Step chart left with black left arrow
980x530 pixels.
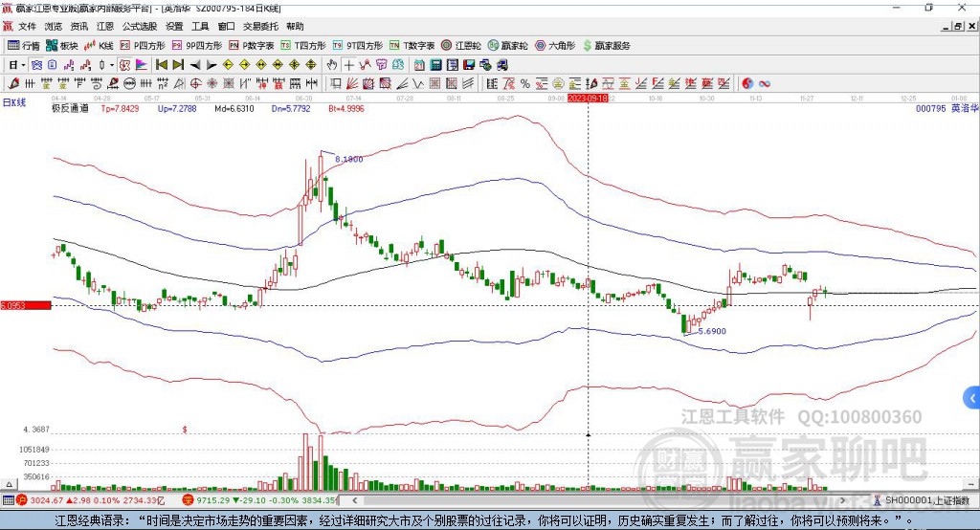point(195,65)
